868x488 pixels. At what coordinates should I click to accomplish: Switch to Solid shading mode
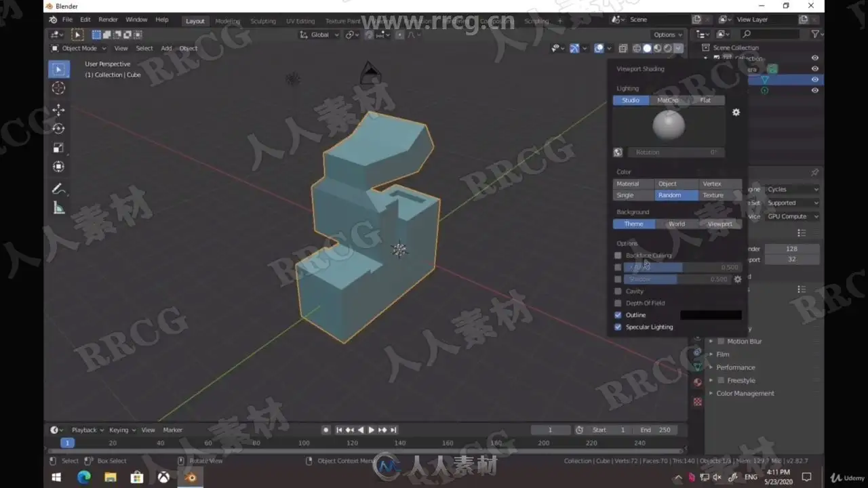click(647, 48)
